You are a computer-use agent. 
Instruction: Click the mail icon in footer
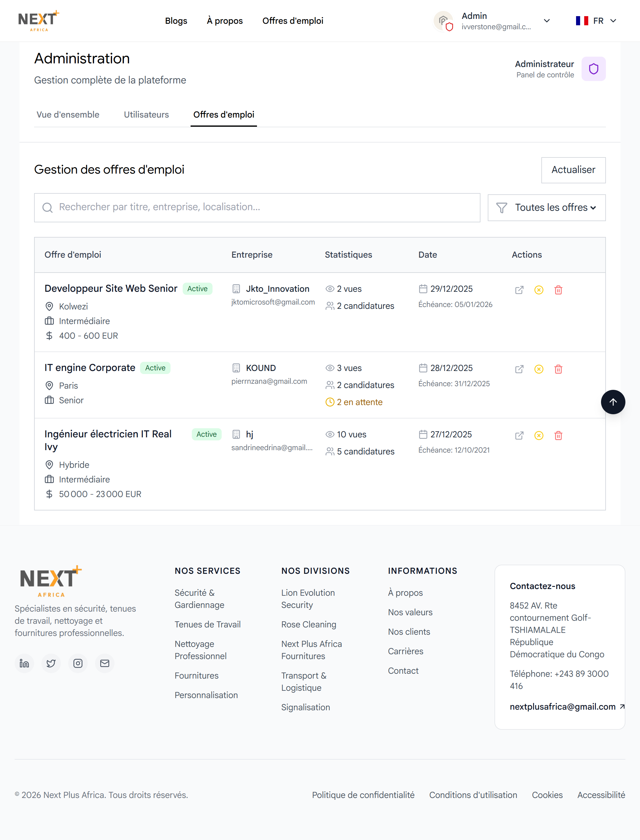pos(105,664)
